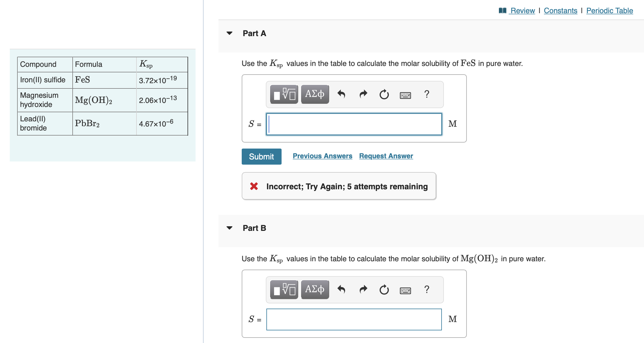Viewport: 644px width, 343px height.
Task: Open the Constants reference
Action: pos(560,10)
